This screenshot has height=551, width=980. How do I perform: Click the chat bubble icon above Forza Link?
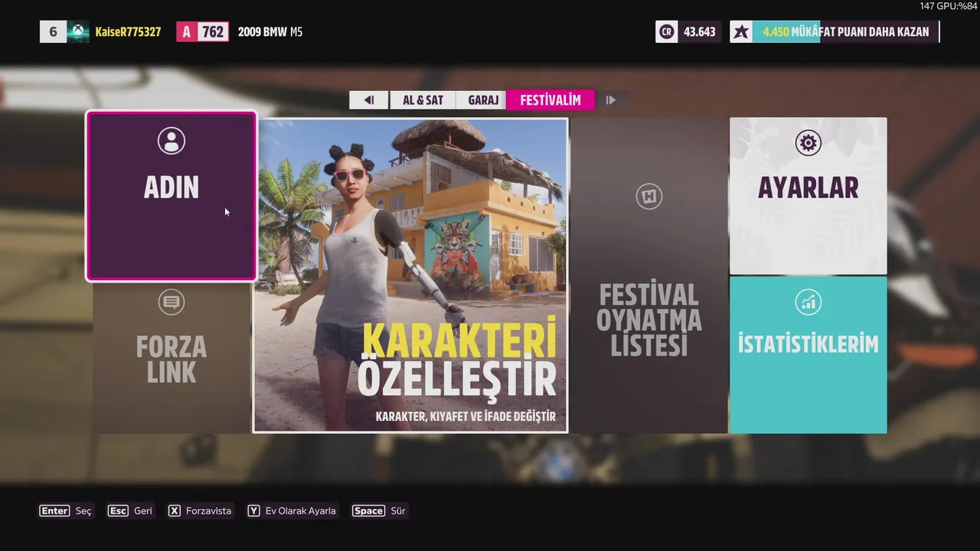tap(171, 302)
